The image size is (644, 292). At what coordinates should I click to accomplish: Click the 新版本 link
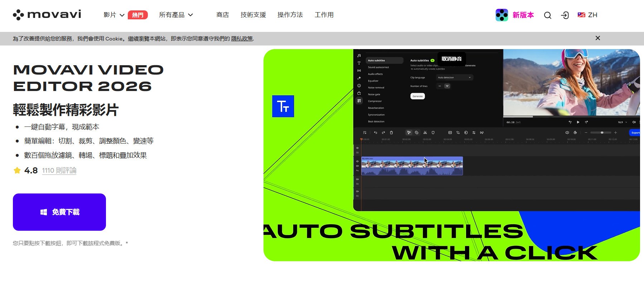(x=523, y=15)
